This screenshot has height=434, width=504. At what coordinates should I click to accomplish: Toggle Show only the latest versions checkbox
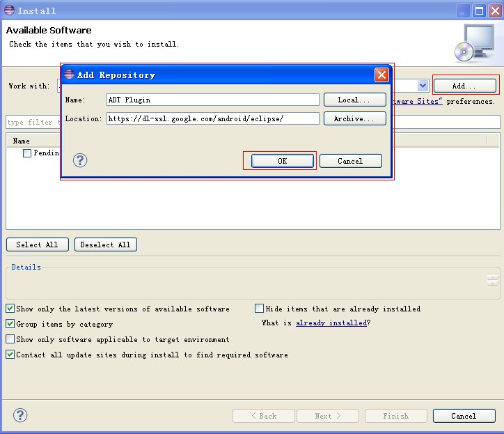click(10, 309)
